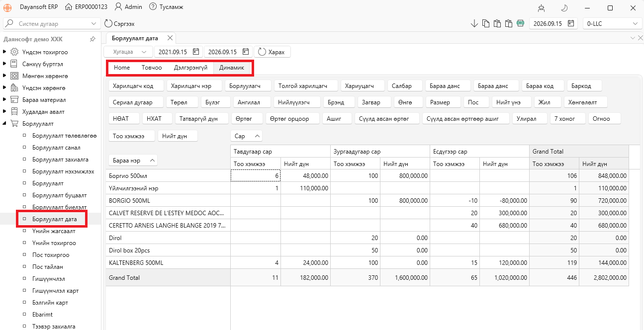Click the Admin user icon
The width and height of the screenshot is (644, 330).
[x=118, y=7]
